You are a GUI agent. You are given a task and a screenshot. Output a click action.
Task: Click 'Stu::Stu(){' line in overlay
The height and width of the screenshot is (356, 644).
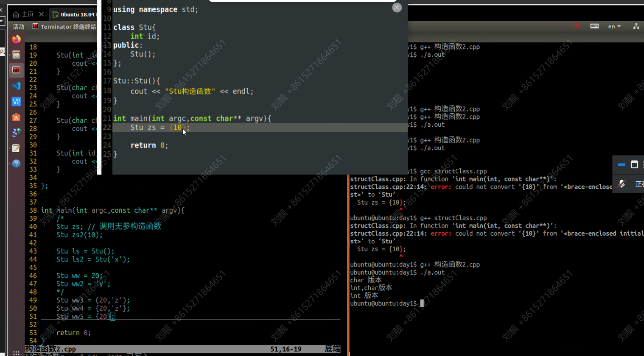click(137, 81)
